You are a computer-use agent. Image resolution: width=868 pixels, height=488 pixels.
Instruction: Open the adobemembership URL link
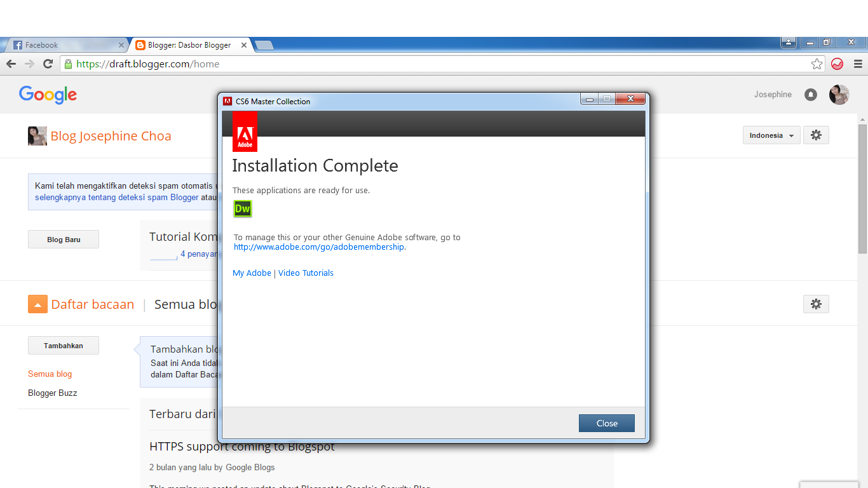[x=319, y=247]
